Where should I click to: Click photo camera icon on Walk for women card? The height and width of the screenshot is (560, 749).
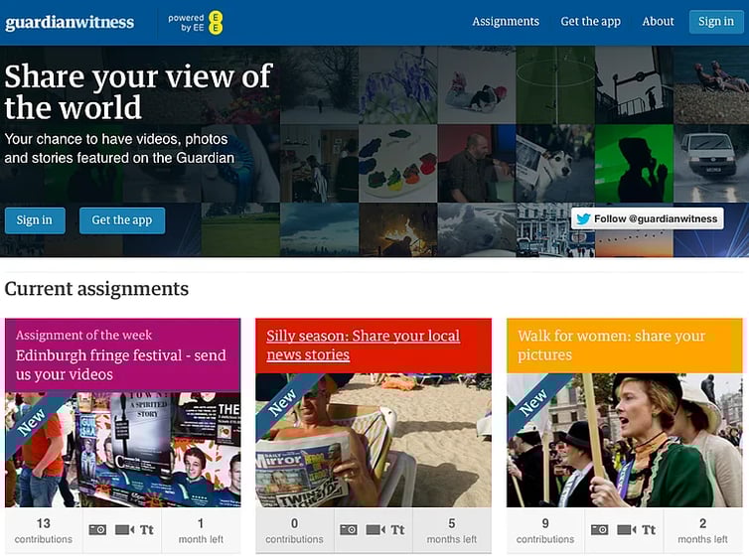pos(599,530)
